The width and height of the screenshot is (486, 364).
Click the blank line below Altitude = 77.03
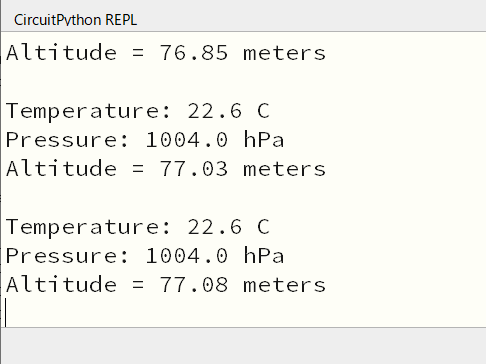[x=243, y=197]
